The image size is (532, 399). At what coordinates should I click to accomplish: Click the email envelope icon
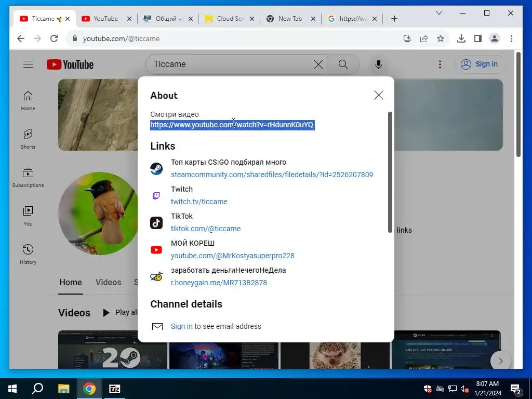157,326
